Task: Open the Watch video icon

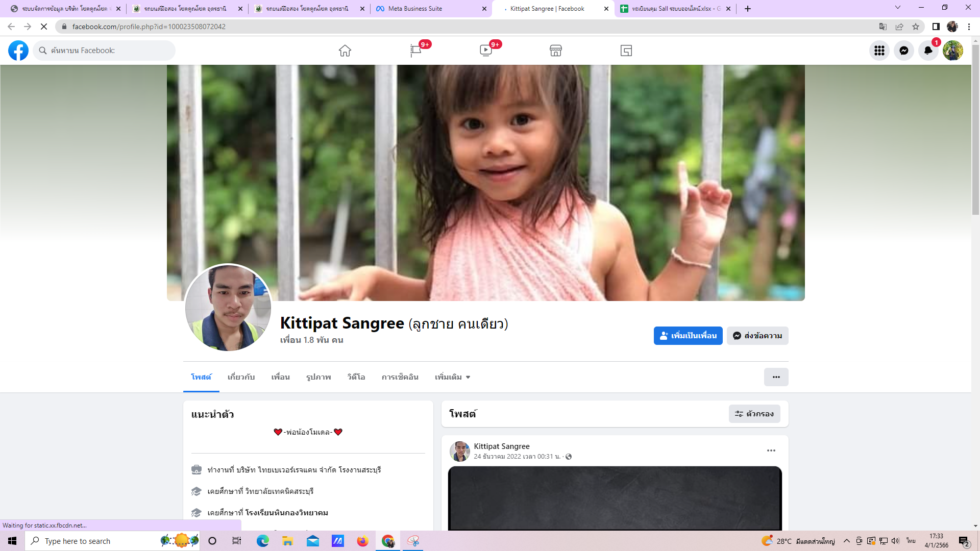Action: tap(486, 51)
